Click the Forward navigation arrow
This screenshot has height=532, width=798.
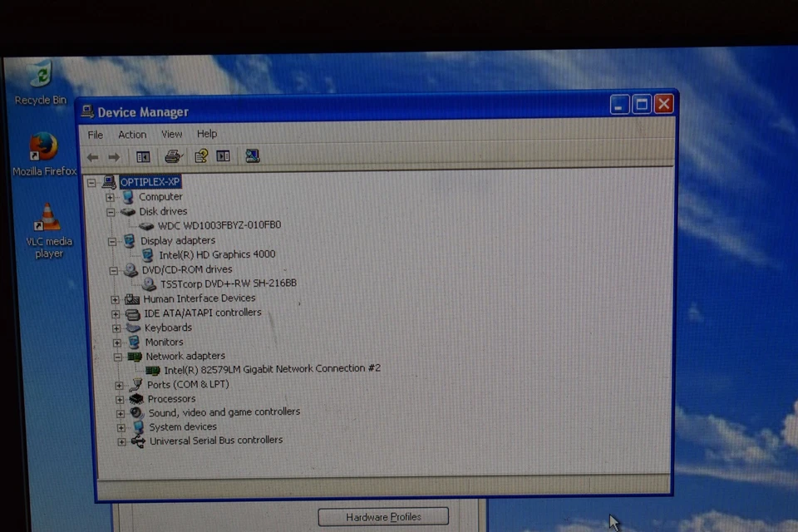114,156
